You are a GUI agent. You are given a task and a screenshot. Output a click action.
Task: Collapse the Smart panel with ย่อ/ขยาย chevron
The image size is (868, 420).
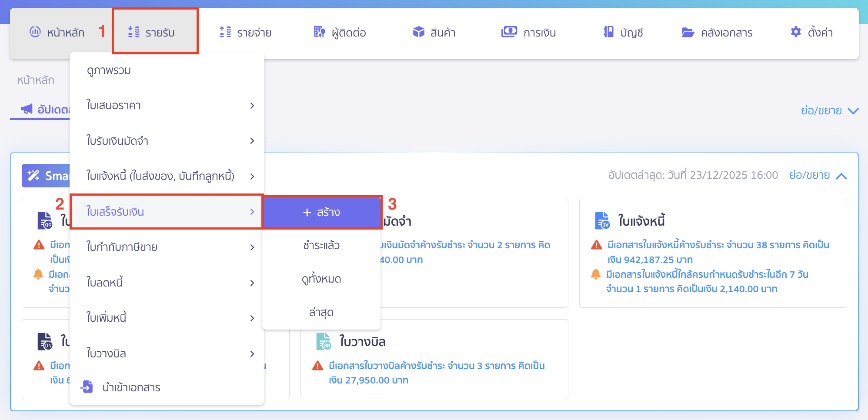click(841, 175)
